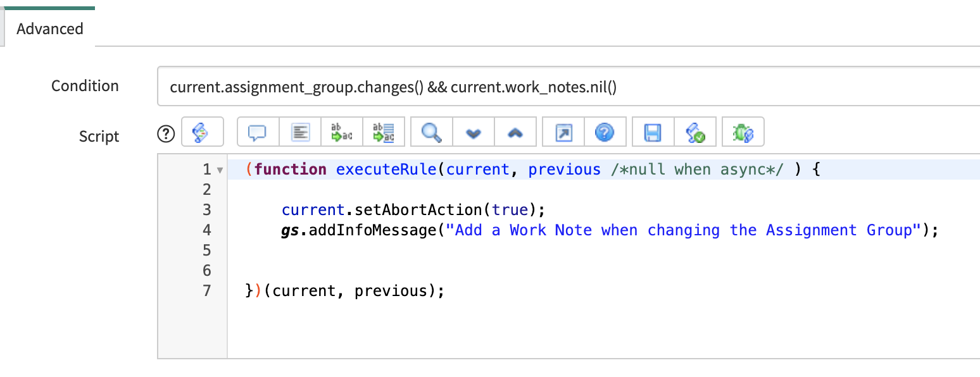This screenshot has width=980, height=377.
Task: Click into the Condition input field
Action: tap(570, 87)
